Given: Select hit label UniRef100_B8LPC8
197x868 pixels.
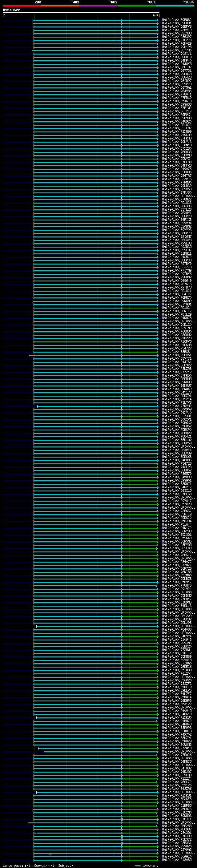Looking at the screenshot, I should pos(176,216).
